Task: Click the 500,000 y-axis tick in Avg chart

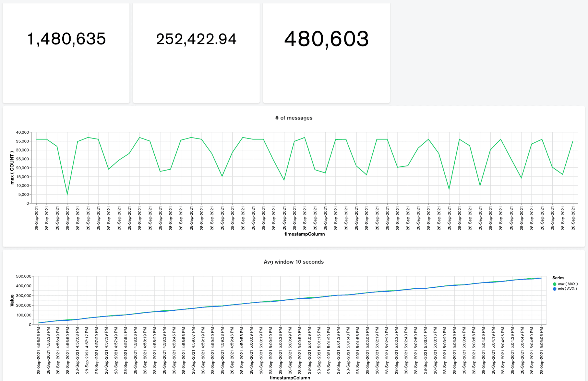Action: [x=24, y=276]
